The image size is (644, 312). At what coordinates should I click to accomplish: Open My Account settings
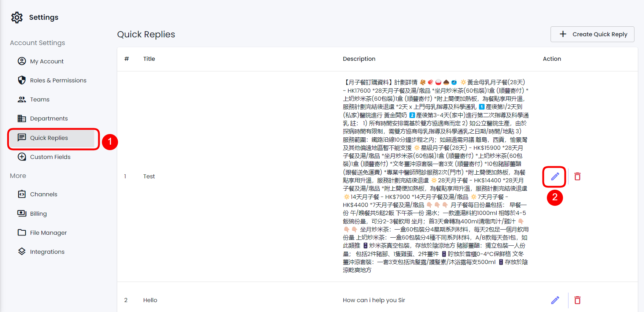click(47, 61)
